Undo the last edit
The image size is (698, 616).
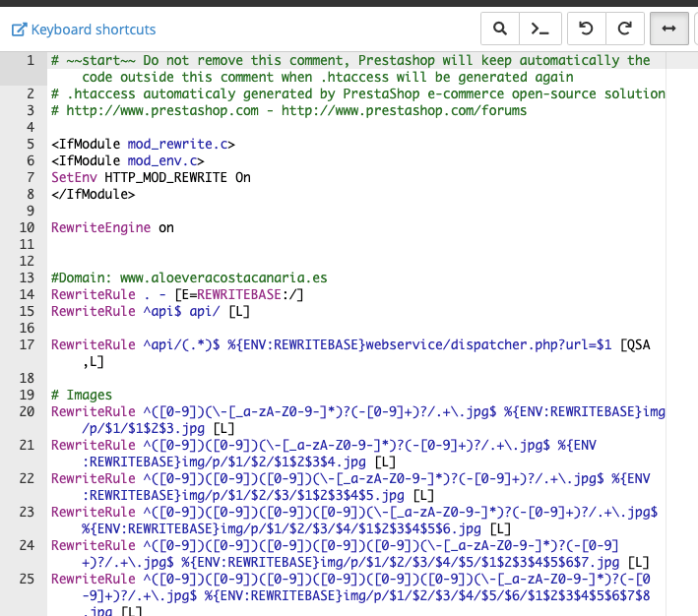(x=587, y=29)
